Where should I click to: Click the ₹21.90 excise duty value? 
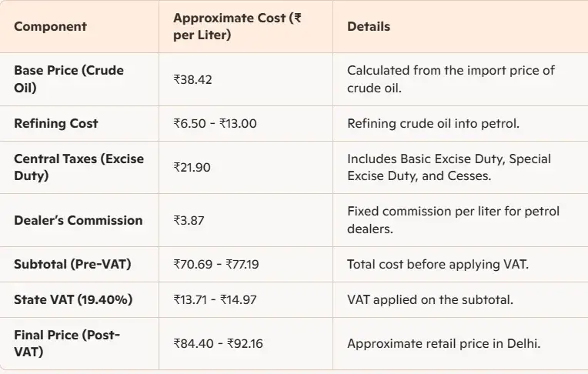[x=192, y=167]
